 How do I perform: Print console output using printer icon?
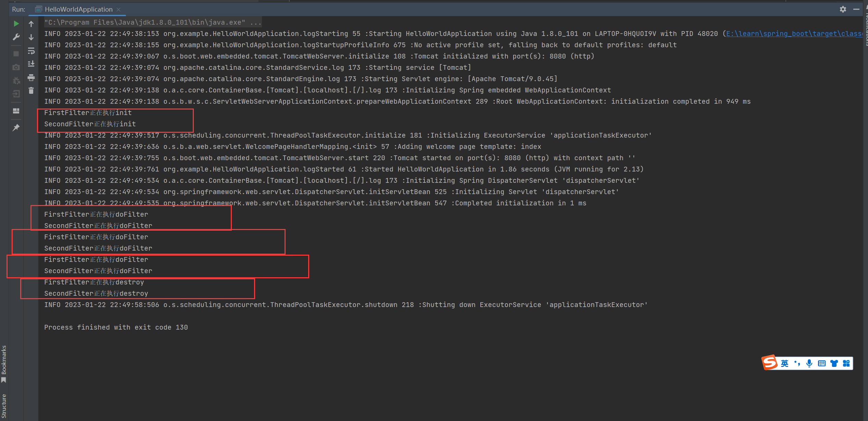31,78
